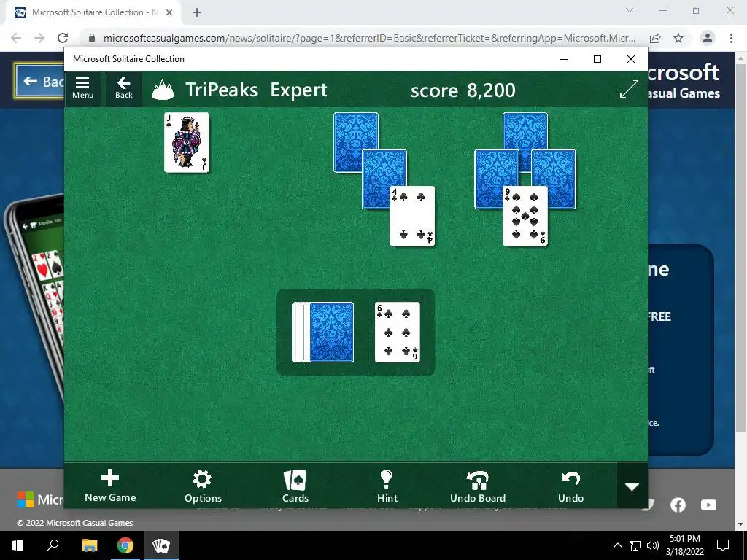Open the notification center
The height and width of the screenshot is (560, 747).
click(723, 545)
